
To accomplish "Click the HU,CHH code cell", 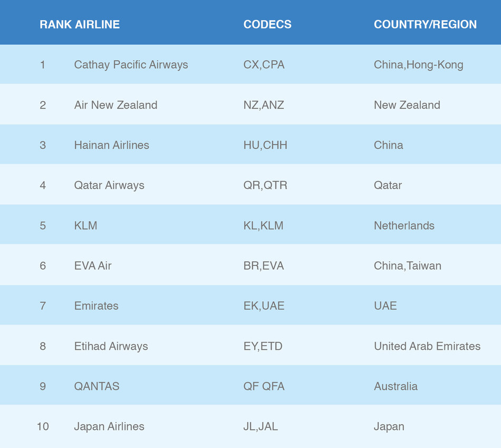I will point(265,145).
